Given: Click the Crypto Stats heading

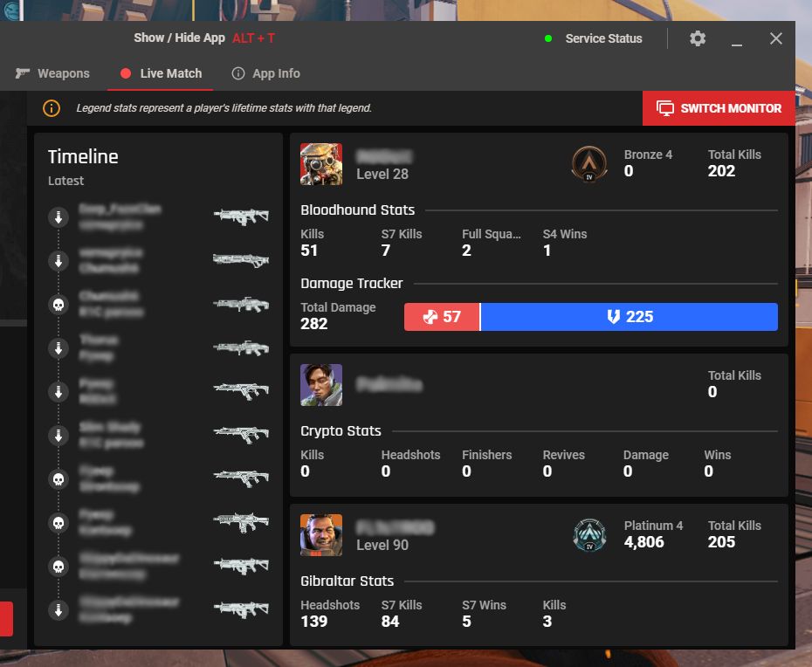Looking at the screenshot, I should 341,431.
